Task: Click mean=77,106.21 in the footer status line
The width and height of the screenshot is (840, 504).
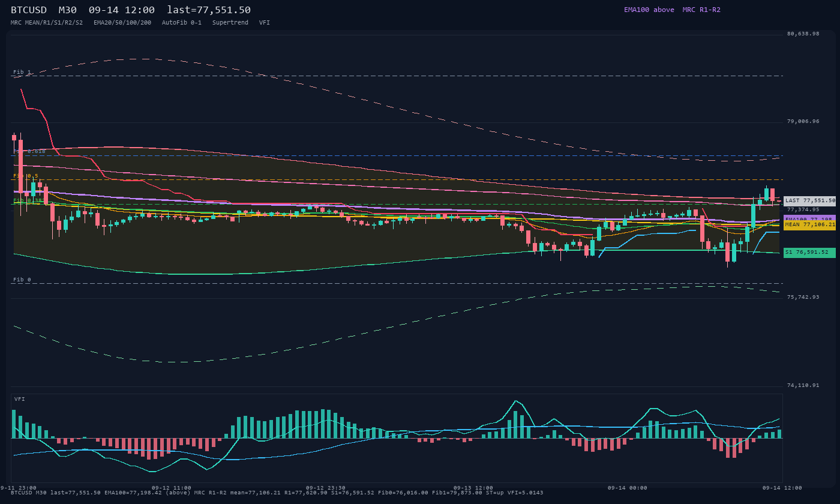Action: pyautogui.click(x=256, y=493)
